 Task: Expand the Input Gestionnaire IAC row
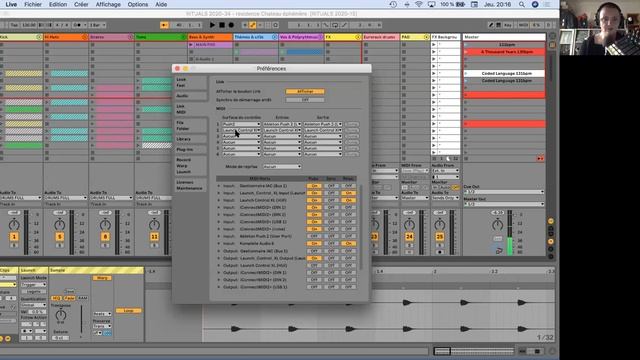(x=219, y=186)
